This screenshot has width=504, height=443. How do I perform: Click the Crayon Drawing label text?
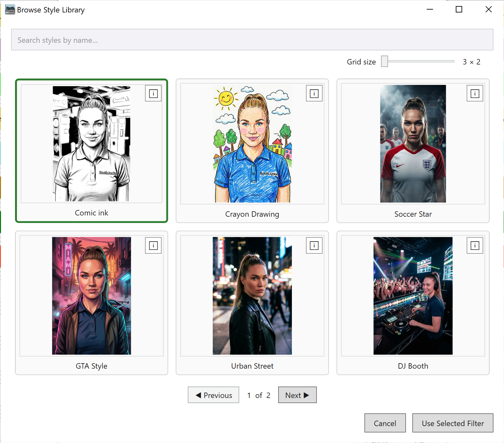(x=252, y=214)
